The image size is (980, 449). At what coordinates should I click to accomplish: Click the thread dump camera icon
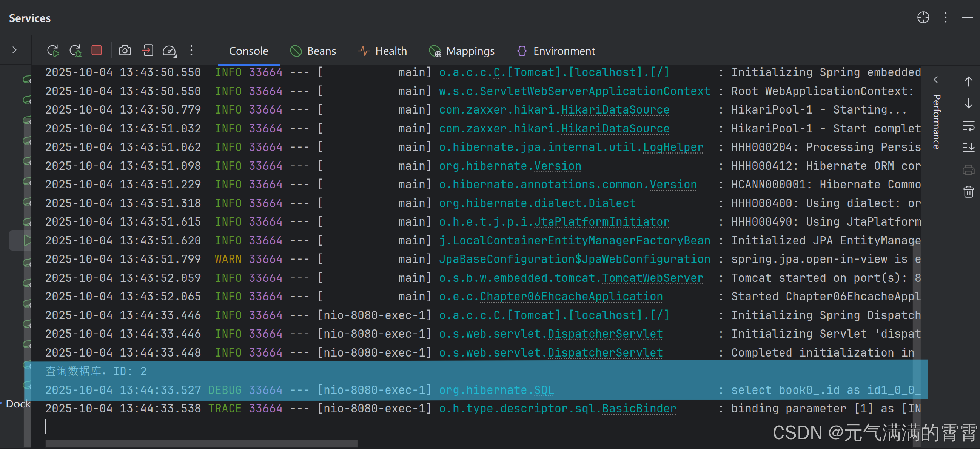125,50
